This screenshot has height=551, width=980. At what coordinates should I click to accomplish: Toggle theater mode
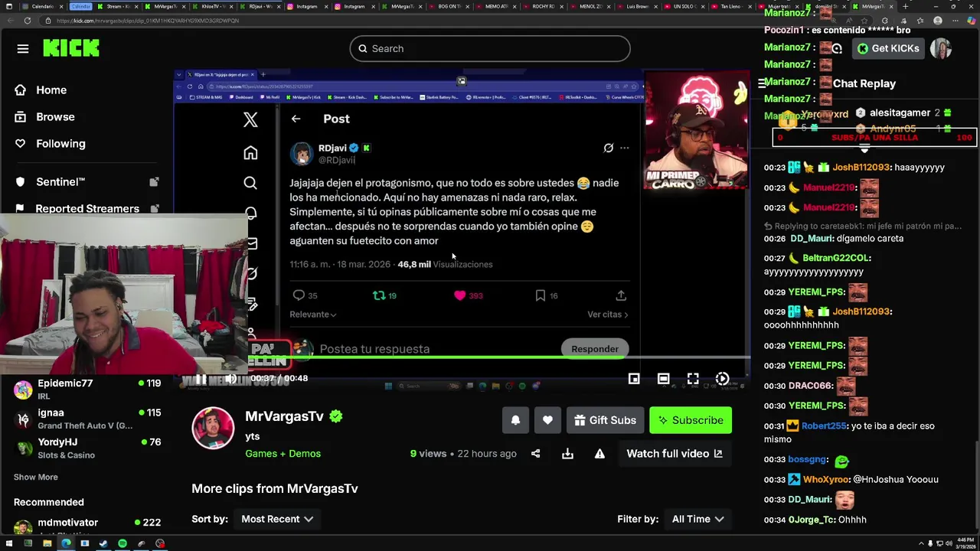click(663, 379)
